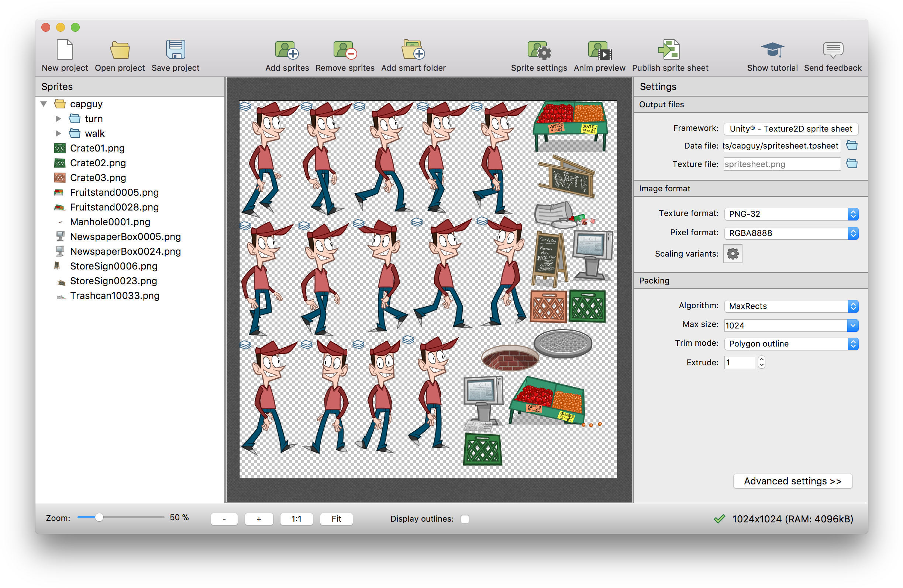Click the Add smart folder icon

point(413,51)
